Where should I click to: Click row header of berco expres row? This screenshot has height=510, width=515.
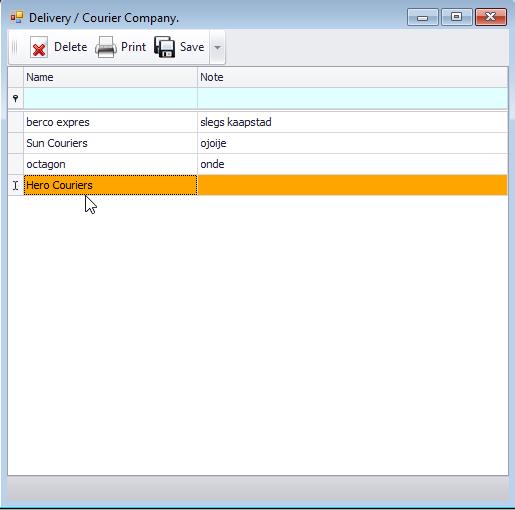pos(16,122)
